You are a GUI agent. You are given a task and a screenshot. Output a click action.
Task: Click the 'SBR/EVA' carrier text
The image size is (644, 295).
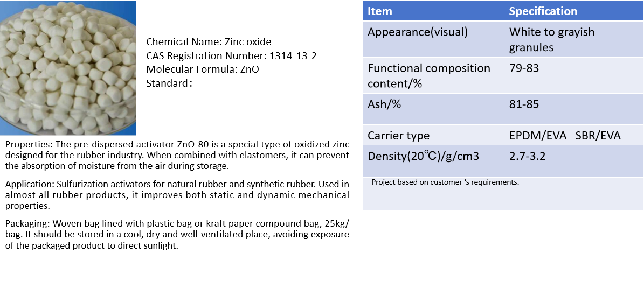[x=598, y=136]
